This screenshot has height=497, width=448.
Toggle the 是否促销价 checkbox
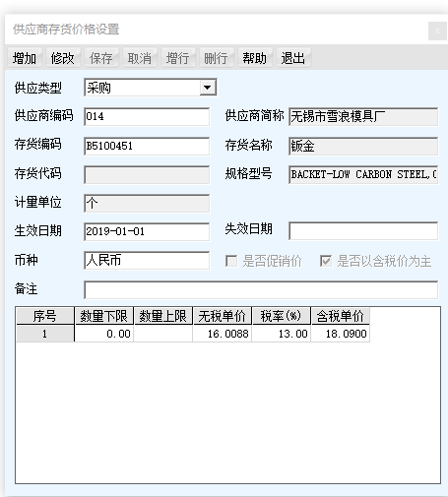231,261
